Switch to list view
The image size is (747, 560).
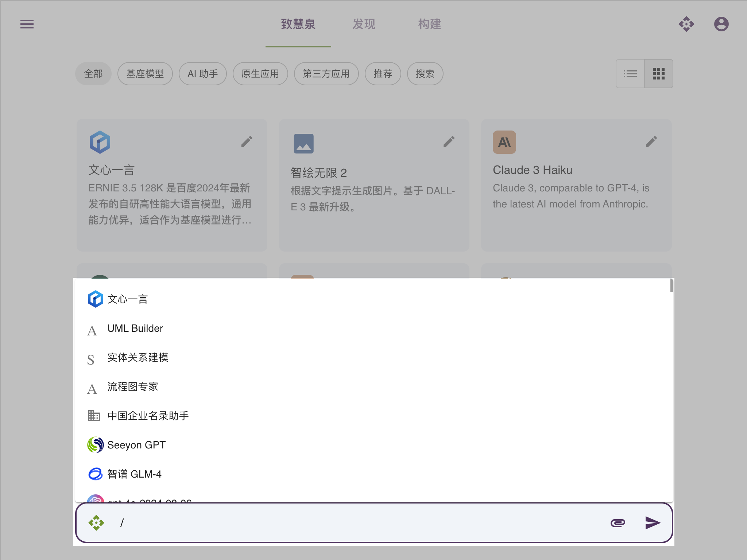(x=630, y=74)
